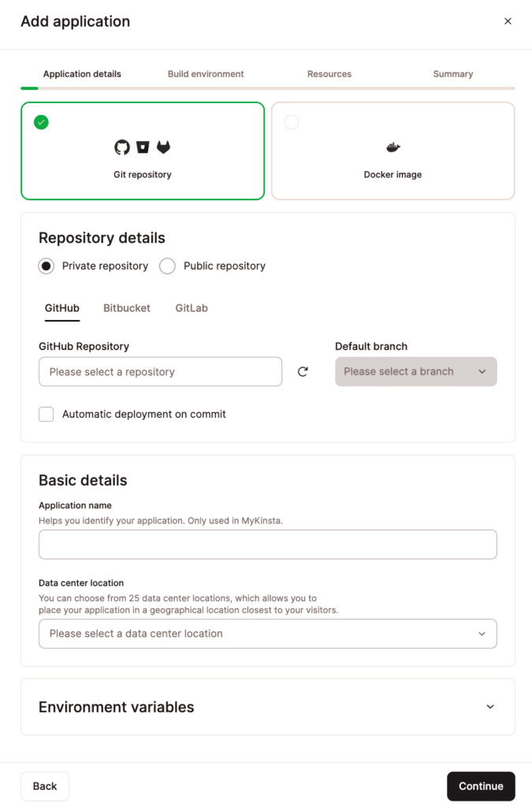Click the close X icon on Add application
This screenshot has width=532, height=807.
click(x=508, y=21)
